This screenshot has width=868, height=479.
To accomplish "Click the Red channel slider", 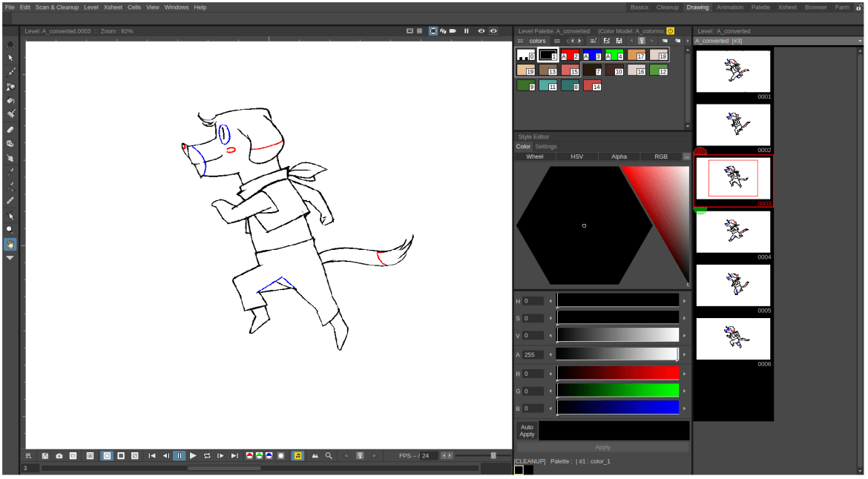I will (618, 374).
